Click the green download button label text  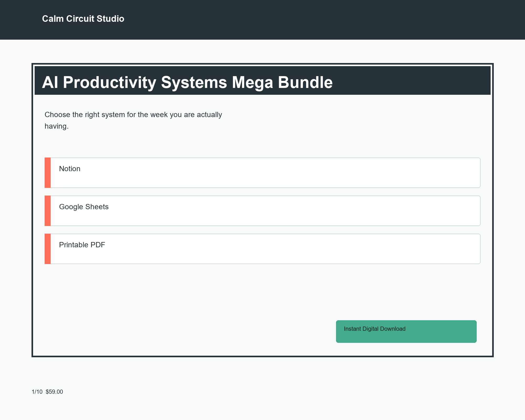click(x=375, y=328)
